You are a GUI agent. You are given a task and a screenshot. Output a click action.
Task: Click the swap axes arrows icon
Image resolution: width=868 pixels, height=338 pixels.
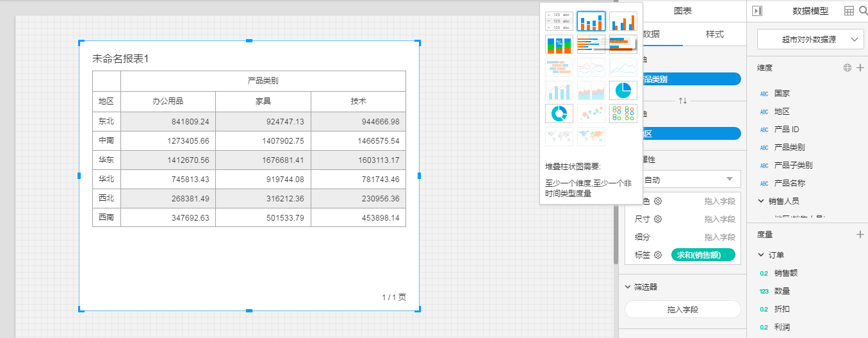click(683, 101)
